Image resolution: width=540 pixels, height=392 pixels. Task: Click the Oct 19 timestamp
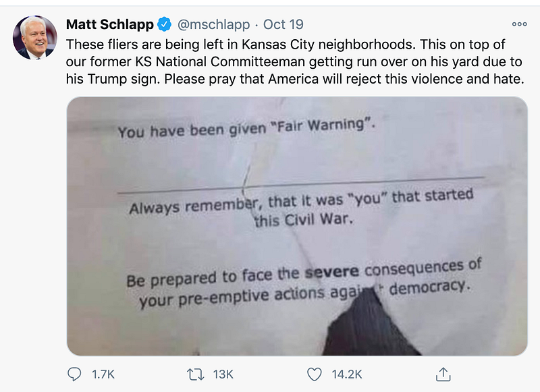[x=283, y=25]
